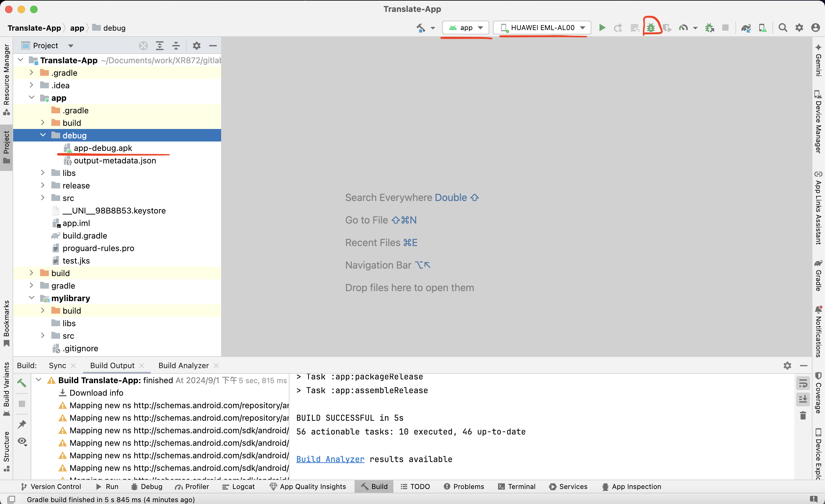Click build hammer icon in Build panel
This screenshot has width=825, height=504.
(x=22, y=383)
